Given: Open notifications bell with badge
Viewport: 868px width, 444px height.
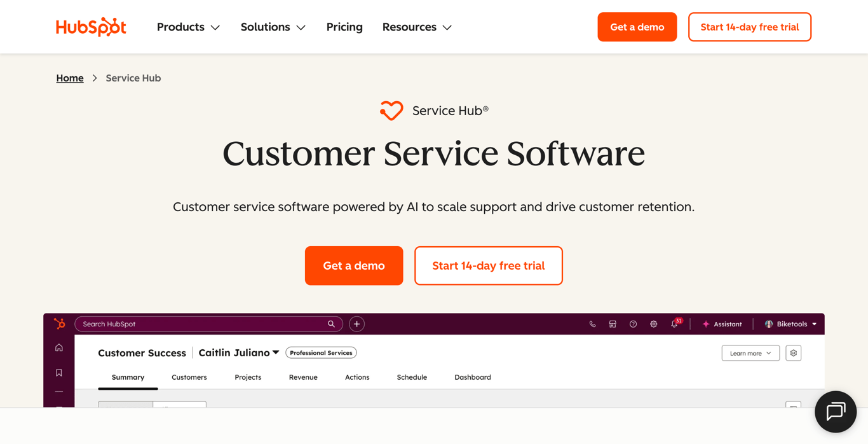Looking at the screenshot, I should pos(675,324).
